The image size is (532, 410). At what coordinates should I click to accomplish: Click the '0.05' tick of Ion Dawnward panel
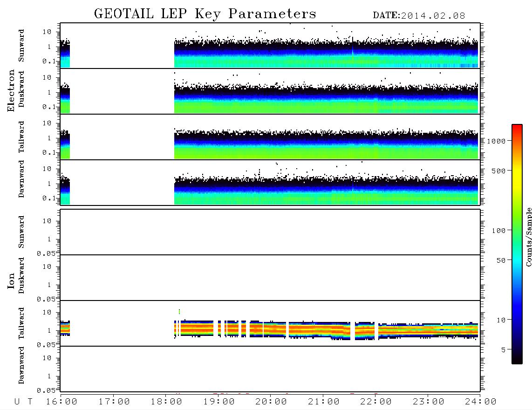[x=46, y=390]
